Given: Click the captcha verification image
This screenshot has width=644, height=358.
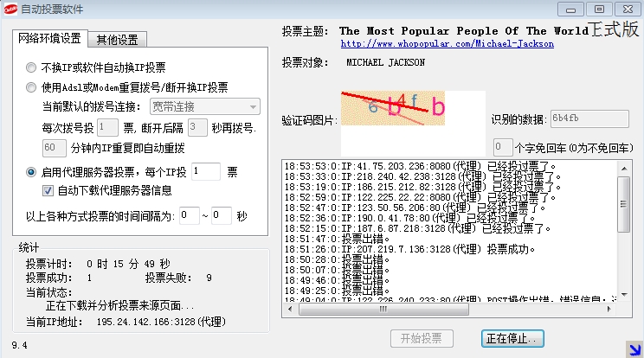Looking at the screenshot, I should [x=393, y=108].
